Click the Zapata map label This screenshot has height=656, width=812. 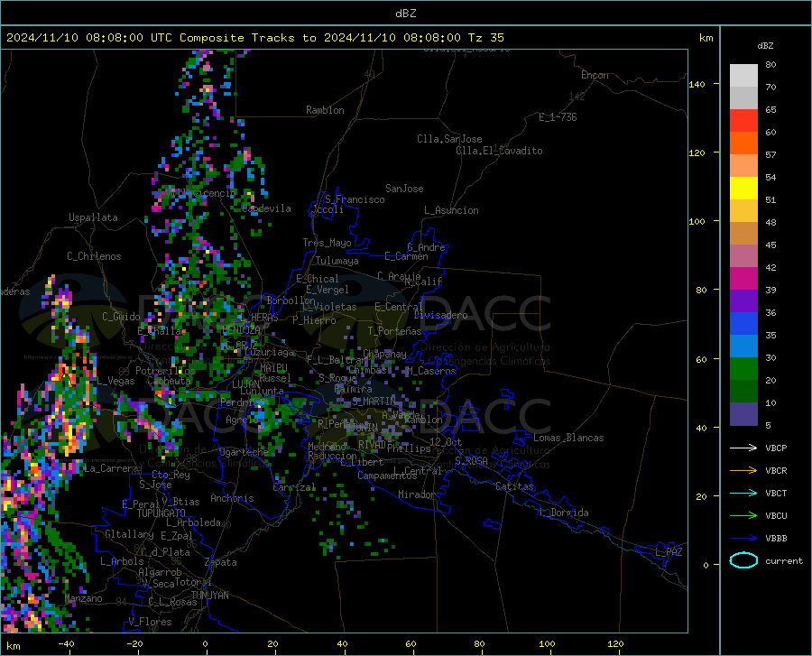click(221, 562)
